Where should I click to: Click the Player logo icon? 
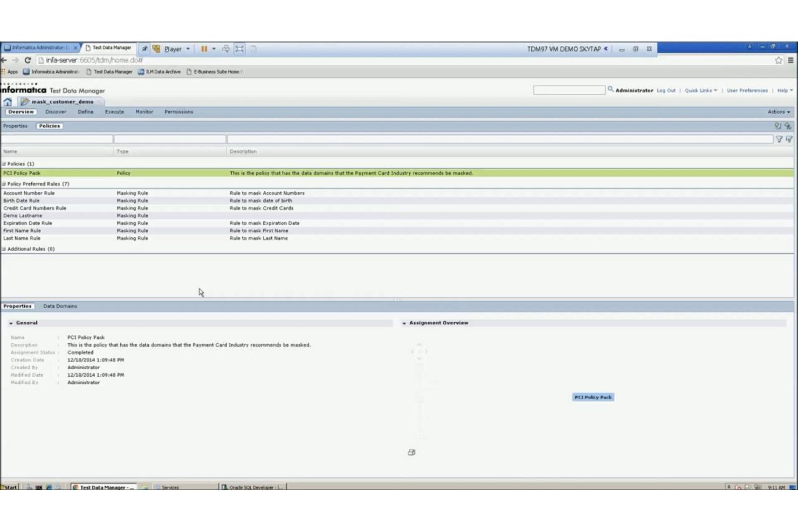pyautogui.click(x=156, y=49)
